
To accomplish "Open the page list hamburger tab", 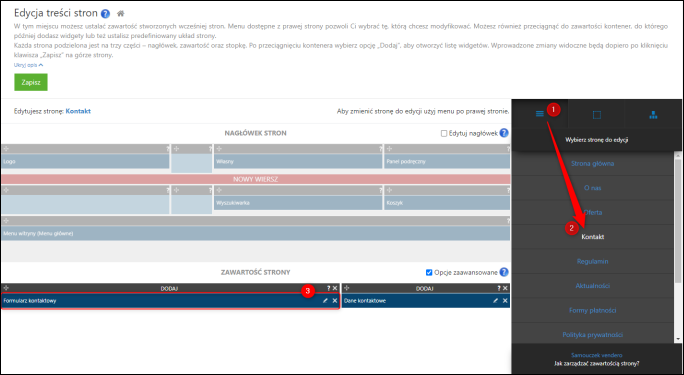I will (x=540, y=114).
